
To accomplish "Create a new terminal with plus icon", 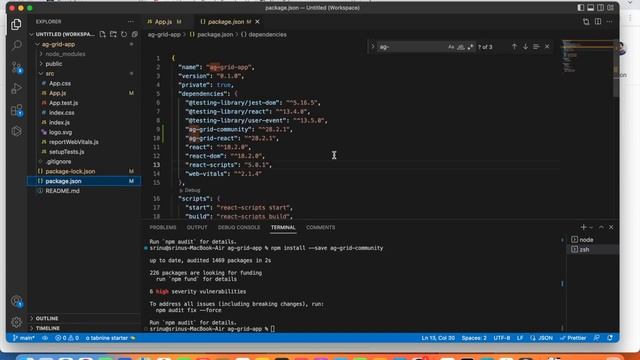I will click(x=583, y=227).
